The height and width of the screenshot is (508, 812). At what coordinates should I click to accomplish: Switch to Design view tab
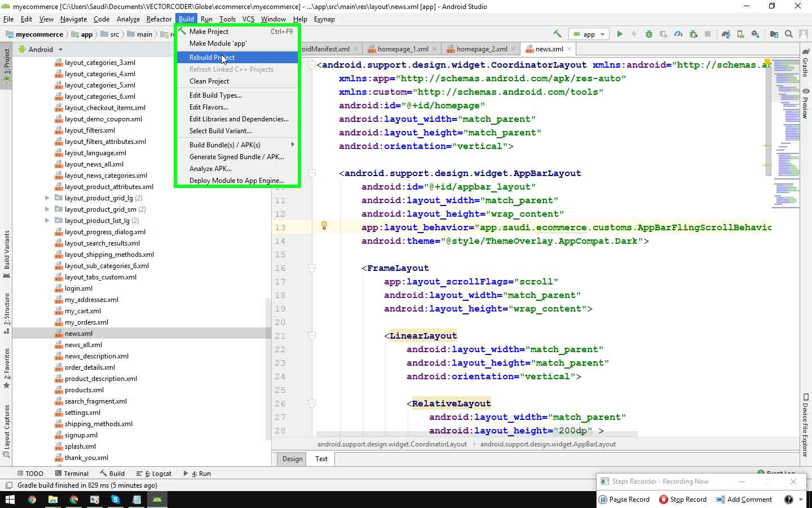point(293,459)
